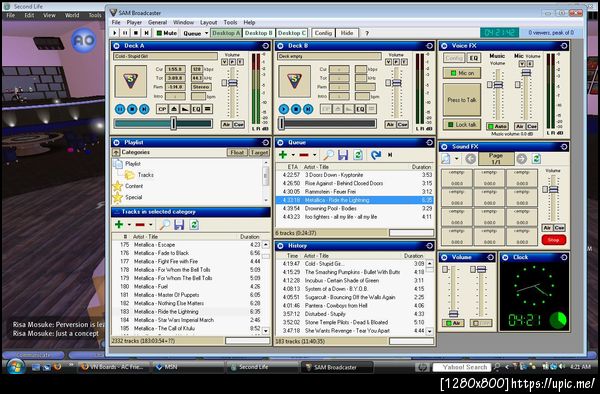Image resolution: width=600 pixels, height=394 pixels.
Task: Open the dropdown next to Queue remove icon
Action: point(315,155)
